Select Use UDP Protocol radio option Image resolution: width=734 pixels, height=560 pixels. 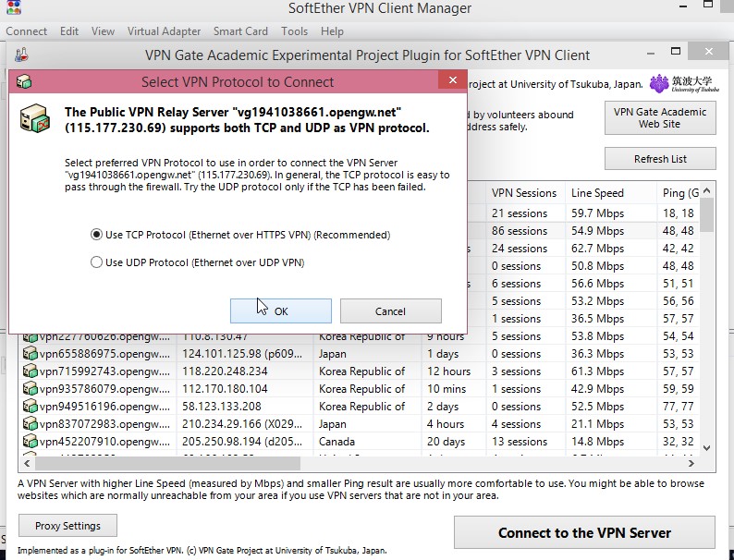click(x=96, y=262)
